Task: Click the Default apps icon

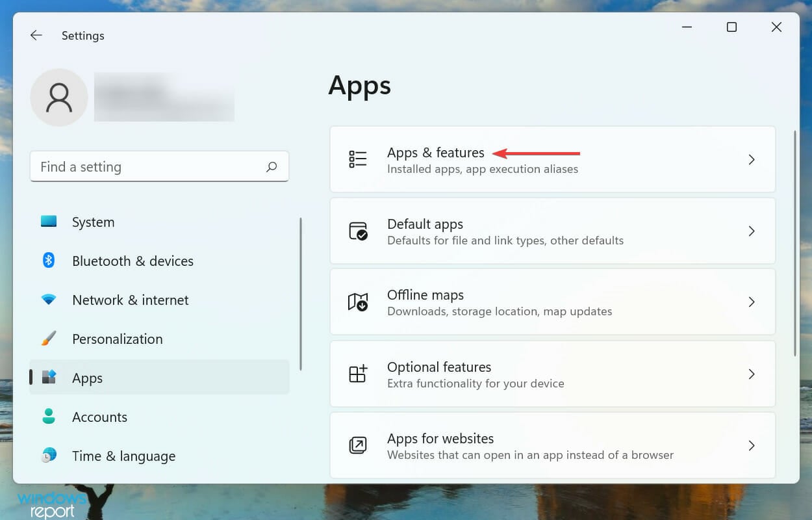Action: pyautogui.click(x=357, y=231)
